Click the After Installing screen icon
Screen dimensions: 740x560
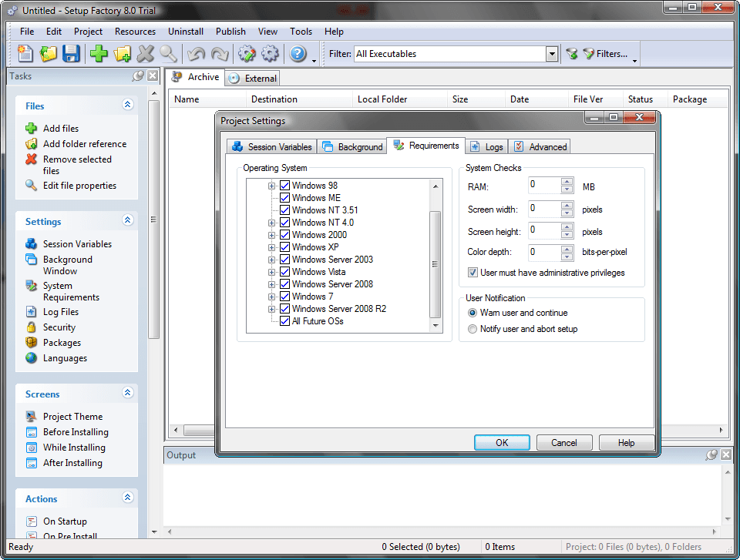tap(31, 463)
